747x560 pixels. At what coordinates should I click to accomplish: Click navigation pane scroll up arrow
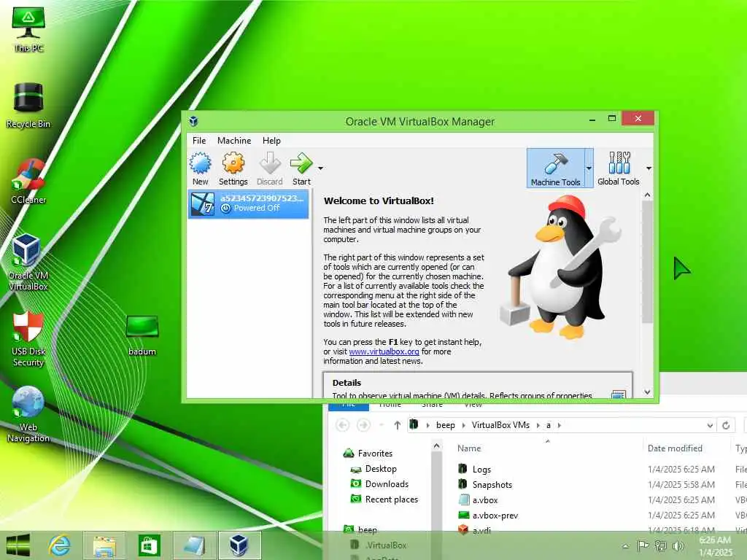436,446
